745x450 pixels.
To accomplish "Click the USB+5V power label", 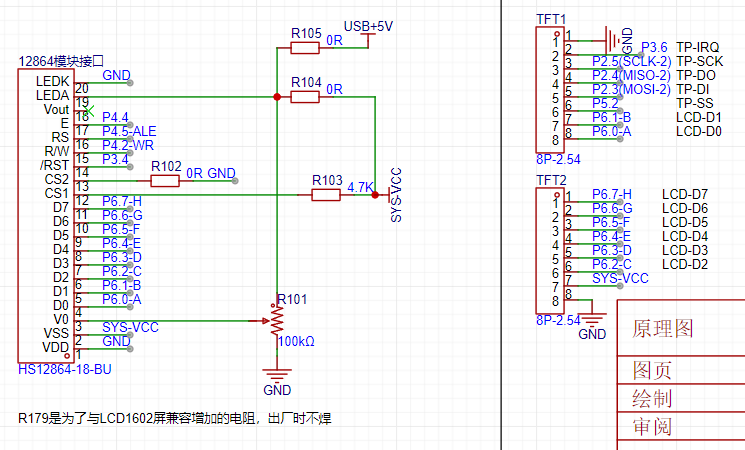I will point(368,27).
